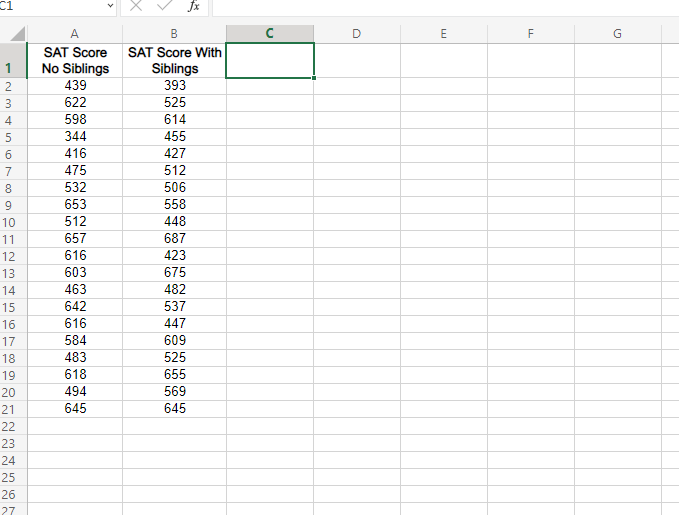Viewport: 679px width, 515px height.
Task: Click cell with value 598
Action: pos(75,120)
